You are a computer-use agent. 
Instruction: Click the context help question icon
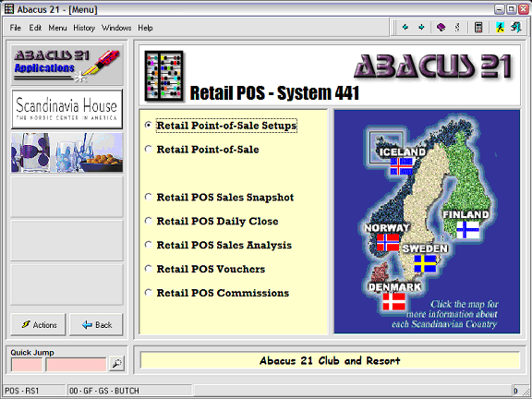457,27
